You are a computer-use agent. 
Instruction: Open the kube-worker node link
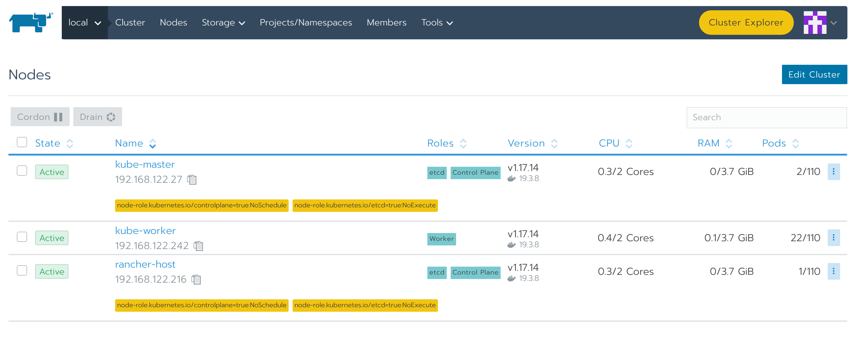point(145,231)
